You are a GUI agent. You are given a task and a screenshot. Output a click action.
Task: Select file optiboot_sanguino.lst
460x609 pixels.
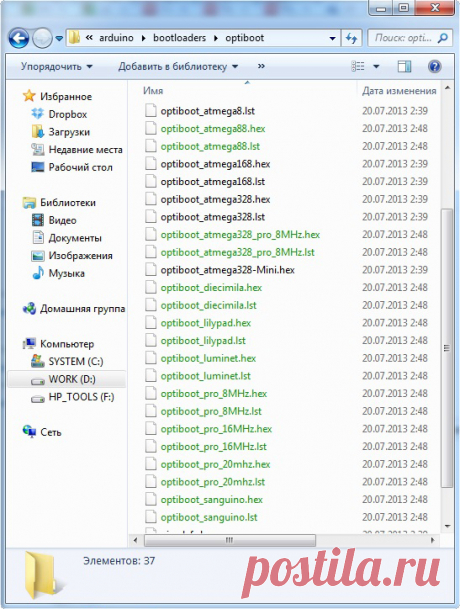click(209, 517)
